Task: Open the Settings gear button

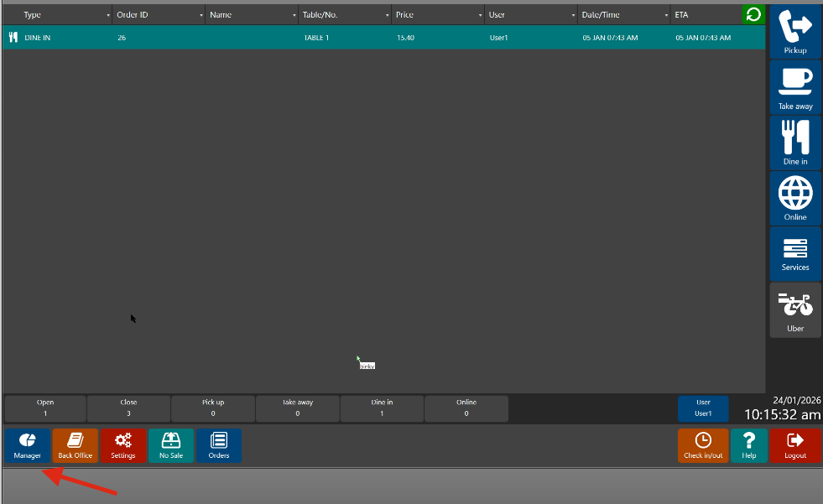Action: click(x=123, y=445)
